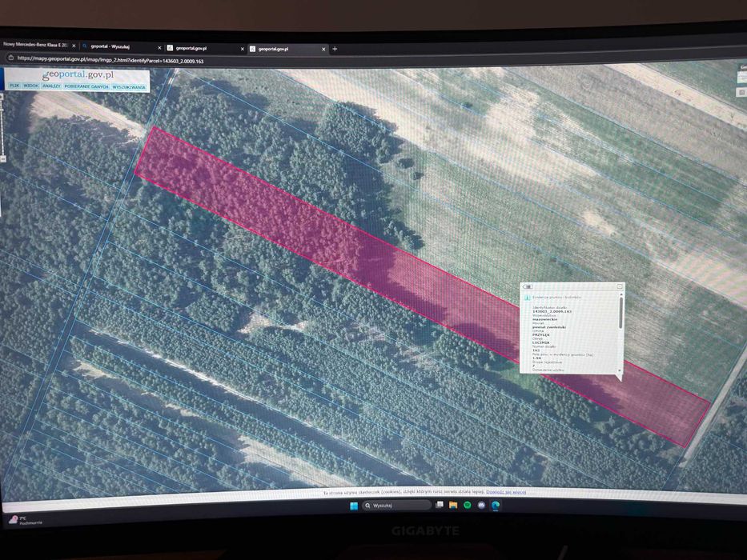This screenshot has height=560, width=747.
Task: Click the Microsoft Edge taskbar icon
Action: [x=496, y=505]
